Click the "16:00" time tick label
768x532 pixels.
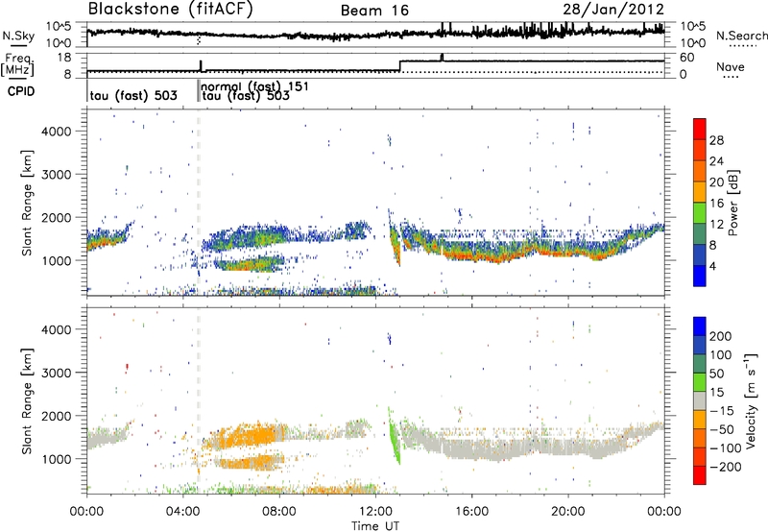tap(471, 512)
